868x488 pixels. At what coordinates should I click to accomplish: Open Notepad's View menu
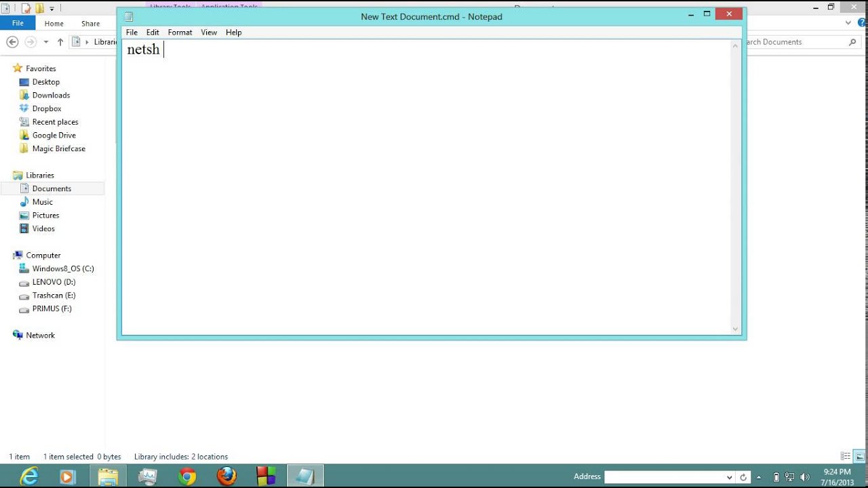point(209,32)
